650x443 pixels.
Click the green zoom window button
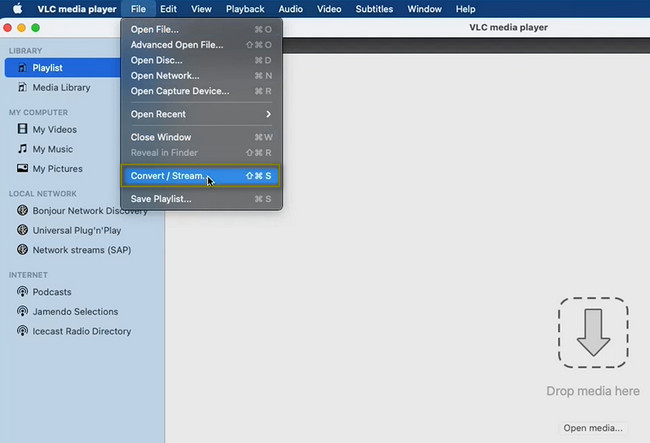(36, 28)
